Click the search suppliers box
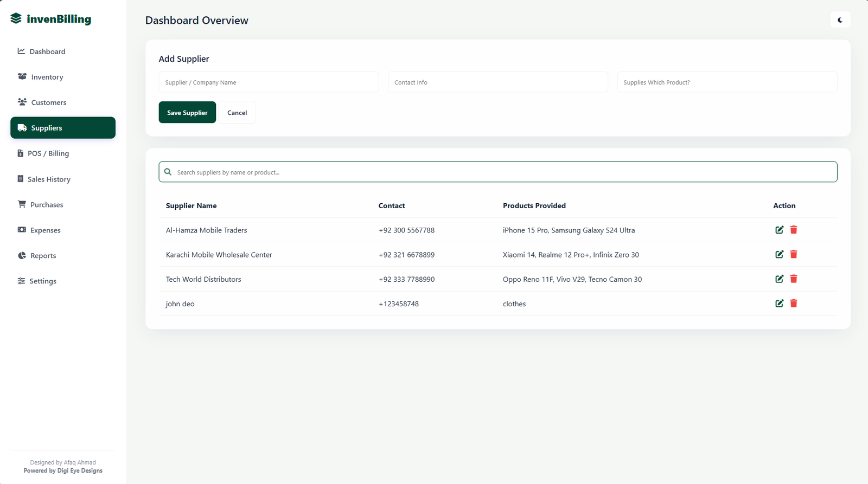Image resolution: width=868 pixels, height=484 pixels. click(x=497, y=172)
